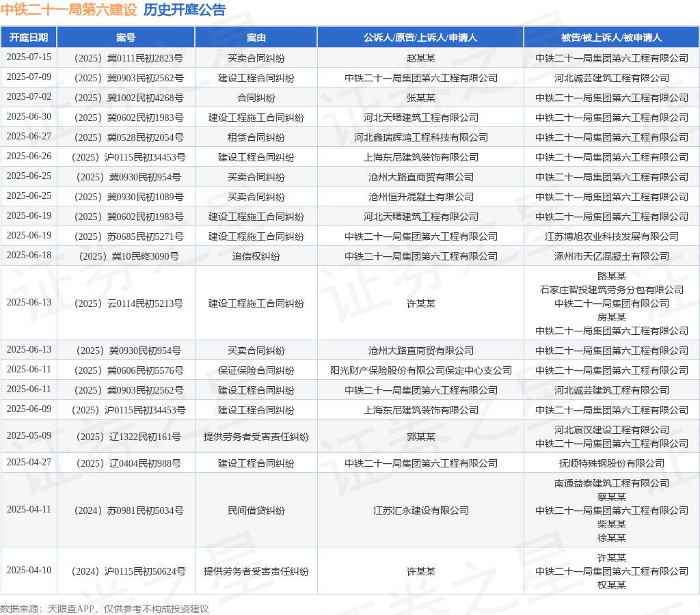Click the 保证保险合同纠纷 cause cell
The width and height of the screenshot is (700, 615).
click(x=256, y=370)
